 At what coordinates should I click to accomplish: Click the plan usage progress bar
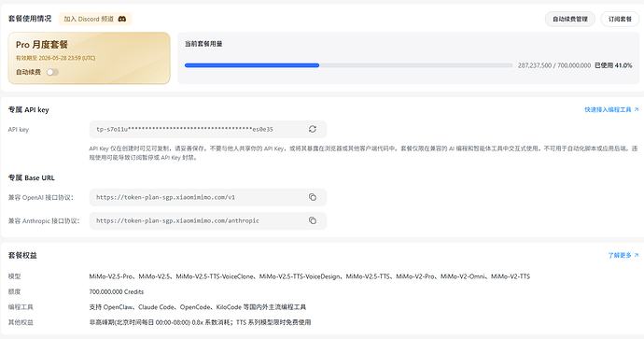[x=348, y=65]
